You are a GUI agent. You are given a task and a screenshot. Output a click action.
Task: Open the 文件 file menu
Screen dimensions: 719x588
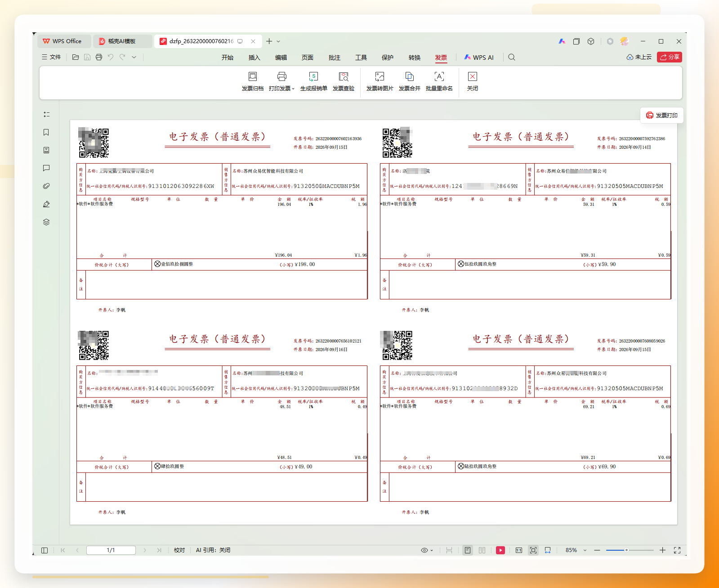[x=51, y=57]
